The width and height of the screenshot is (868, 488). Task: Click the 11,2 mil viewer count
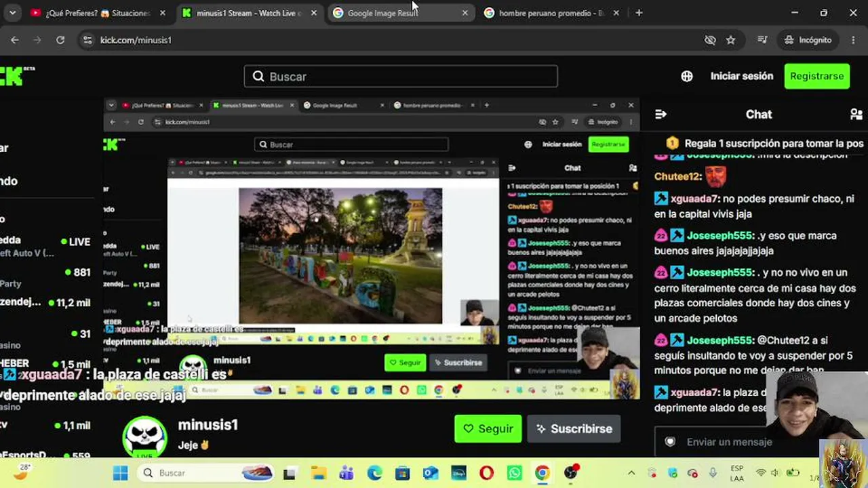pyautogui.click(x=73, y=303)
